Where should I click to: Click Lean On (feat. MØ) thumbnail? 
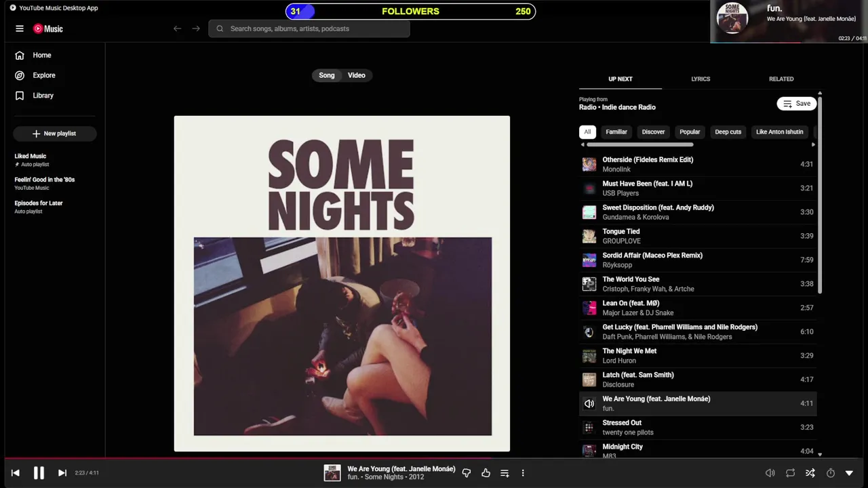(589, 308)
